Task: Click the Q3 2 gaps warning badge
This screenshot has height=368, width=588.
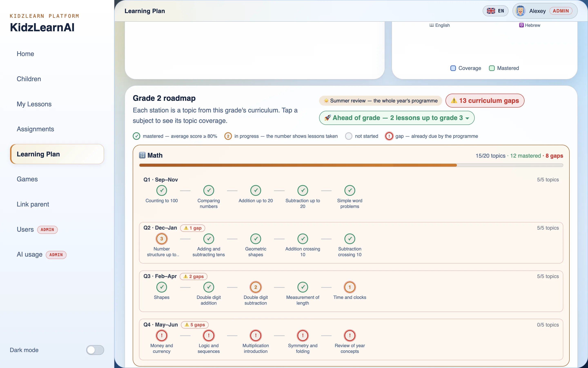Action: tap(193, 276)
